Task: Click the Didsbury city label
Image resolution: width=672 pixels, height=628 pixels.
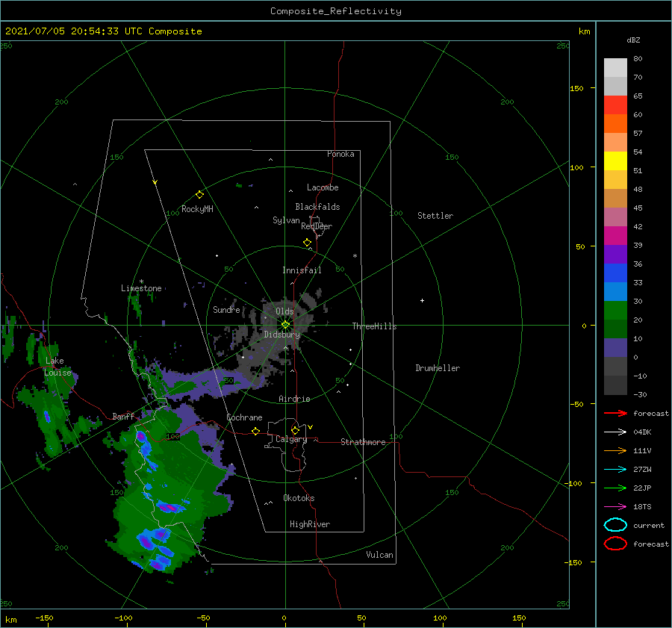Action: (x=282, y=335)
